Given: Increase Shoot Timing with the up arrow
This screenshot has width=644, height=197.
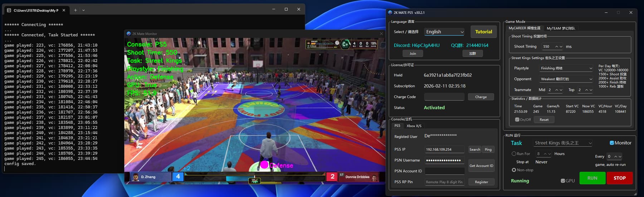Looking at the screenshot, I should [x=556, y=47].
